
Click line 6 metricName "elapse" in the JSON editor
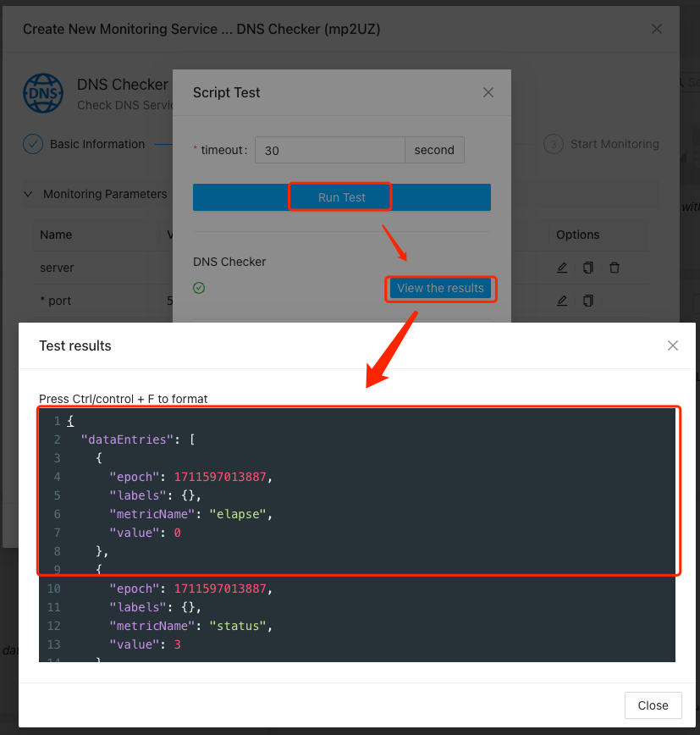[x=190, y=514]
